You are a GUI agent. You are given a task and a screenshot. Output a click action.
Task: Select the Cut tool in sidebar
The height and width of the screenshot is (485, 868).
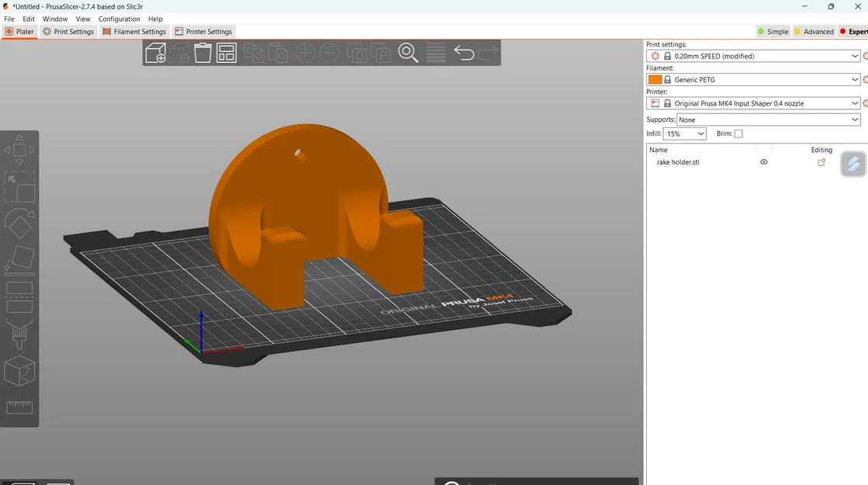[x=19, y=298]
